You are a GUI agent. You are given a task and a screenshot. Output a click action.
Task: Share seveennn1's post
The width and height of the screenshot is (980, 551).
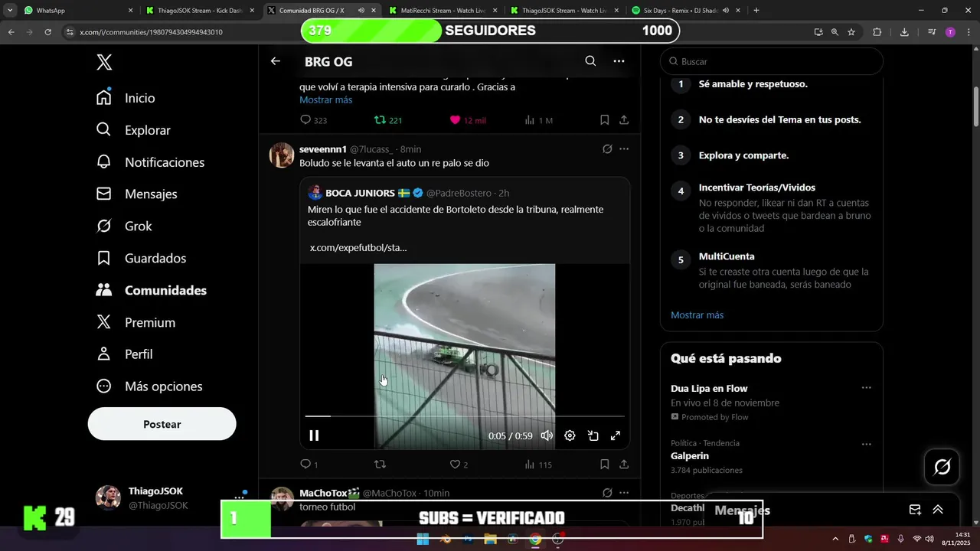[624, 465]
